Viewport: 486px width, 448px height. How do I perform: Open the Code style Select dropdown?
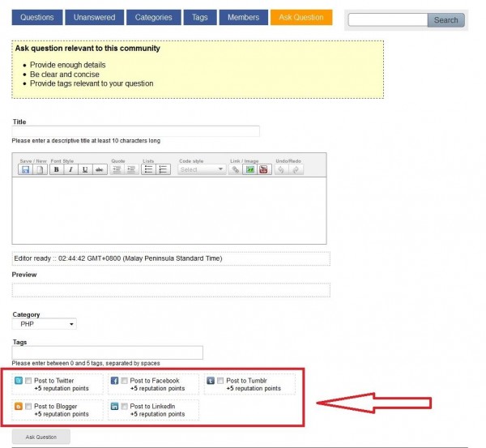tap(202, 169)
